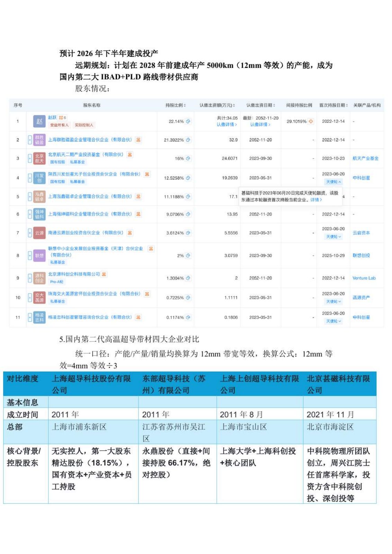Click 国有控股 tag under 北京航天二期产业投资基金

coord(57,162)
